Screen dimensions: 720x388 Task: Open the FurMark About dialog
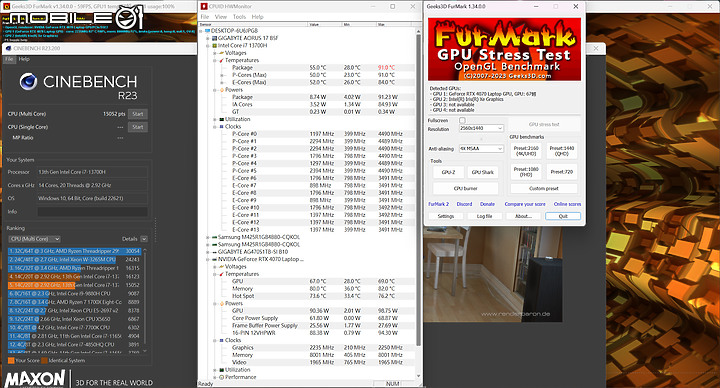pyautogui.click(x=523, y=216)
